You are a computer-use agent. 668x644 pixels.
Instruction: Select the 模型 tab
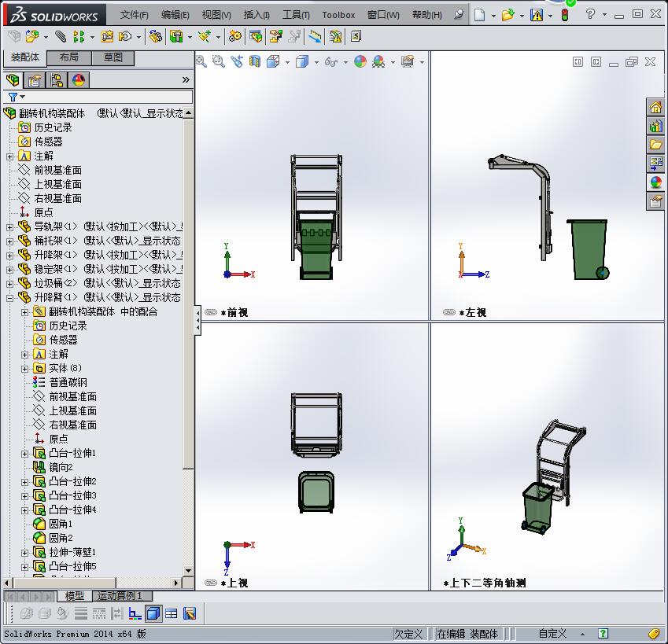[x=74, y=596]
